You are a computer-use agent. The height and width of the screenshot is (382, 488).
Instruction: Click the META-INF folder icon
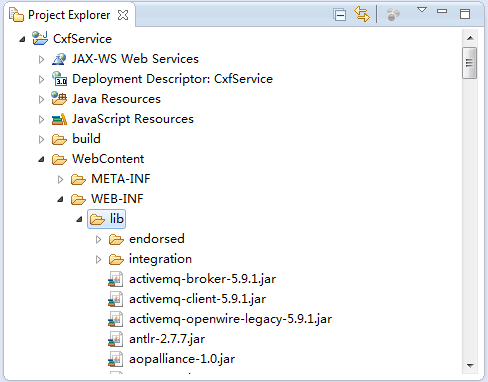pyautogui.click(x=78, y=179)
